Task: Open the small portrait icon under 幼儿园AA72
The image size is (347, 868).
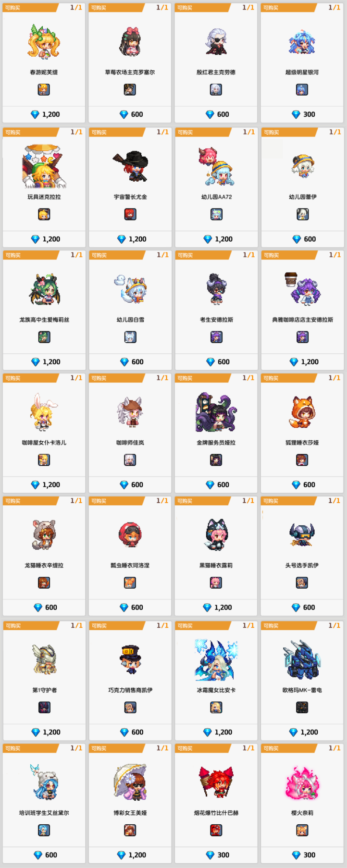Action: click(x=216, y=214)
